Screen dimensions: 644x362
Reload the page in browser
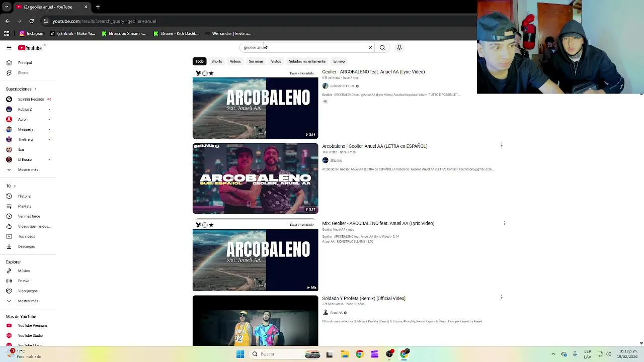[31, 21]
